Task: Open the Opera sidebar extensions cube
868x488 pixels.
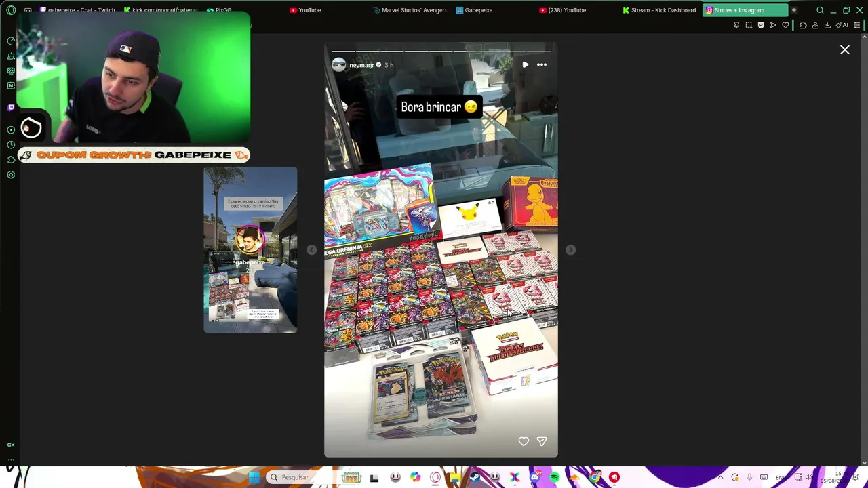Action: 11,160
